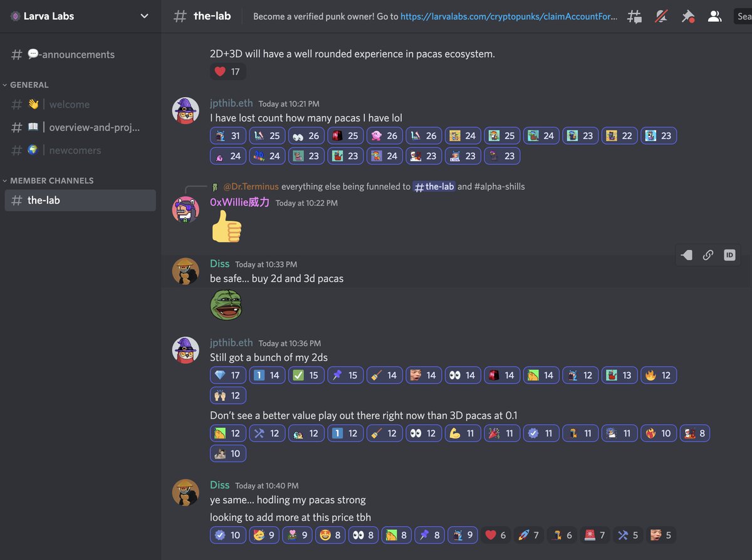Screen dimensions: 752x560
Task: Click Diss's avatar on 10:40 PM message
Action: tap(185, 492)
